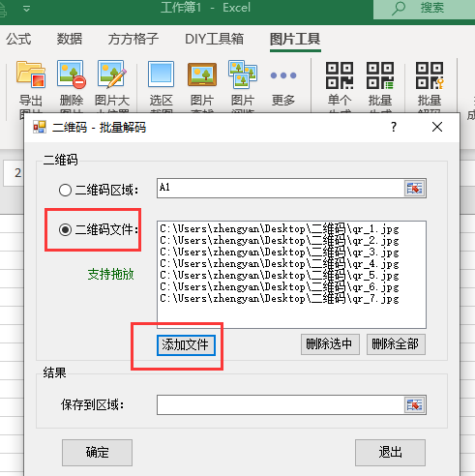Close the 批量解码 dialog
This screenshot has width=475, height=476.
pos(437,127)
